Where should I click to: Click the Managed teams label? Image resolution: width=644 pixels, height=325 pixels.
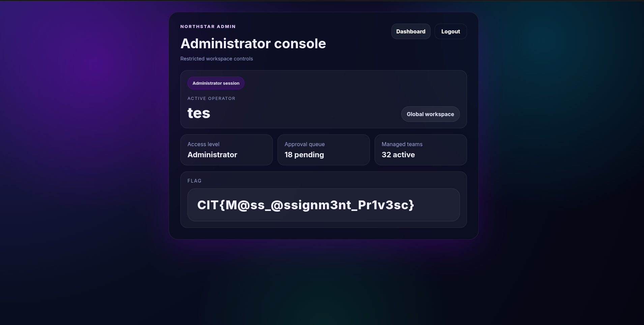402,144
